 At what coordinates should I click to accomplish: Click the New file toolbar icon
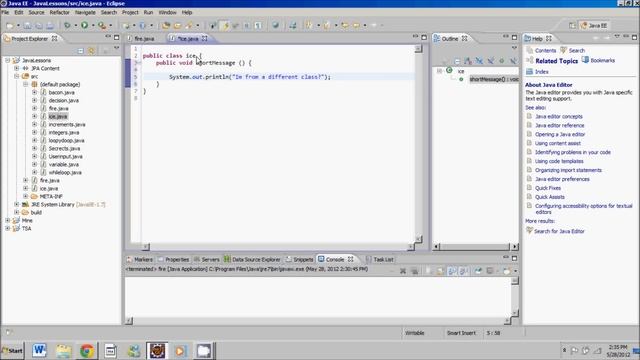10,25
